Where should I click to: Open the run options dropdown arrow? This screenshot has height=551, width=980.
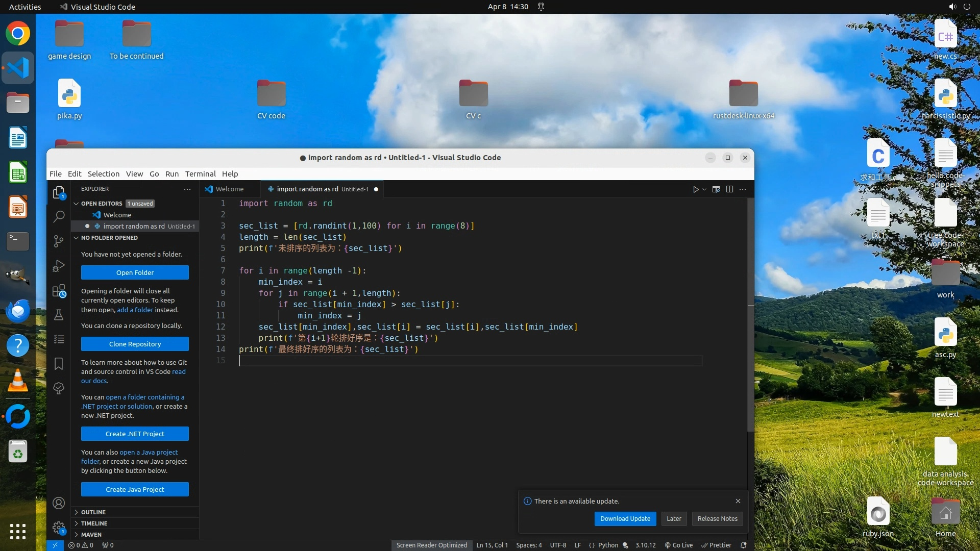(704, 189)
